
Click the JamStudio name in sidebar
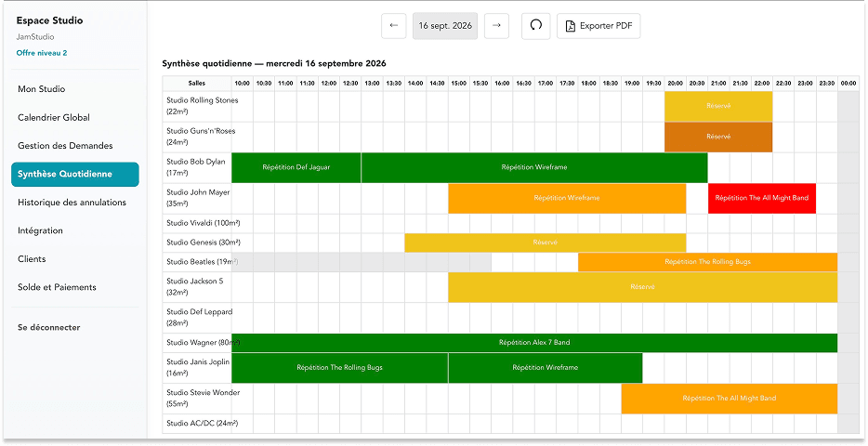click(35, 37)
